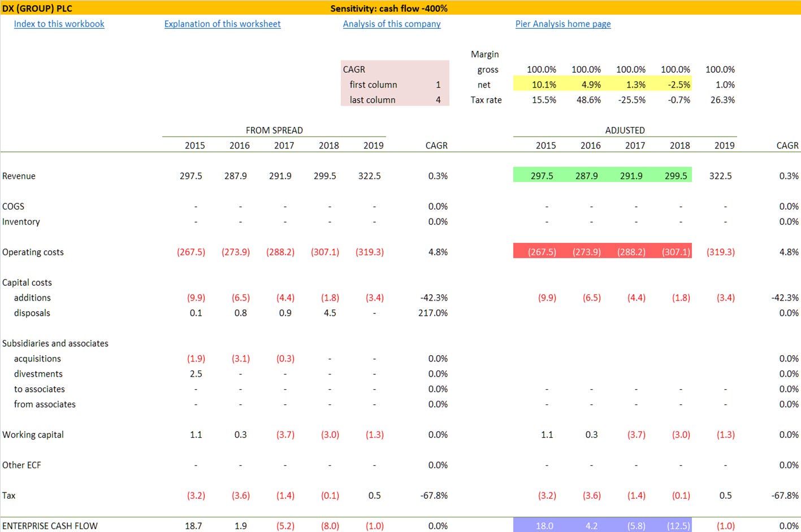Select Tax rate cell 48.6%
801x532 pixels.
coord(588,100)
